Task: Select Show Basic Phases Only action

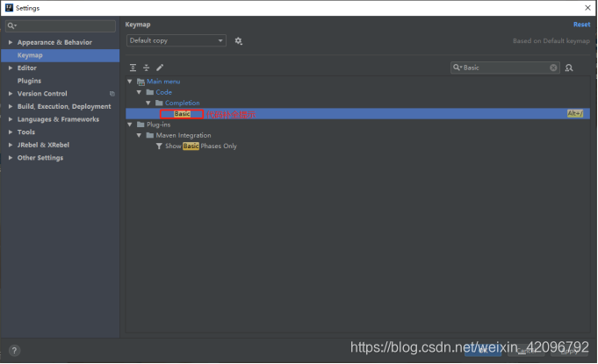Action: 201,146
